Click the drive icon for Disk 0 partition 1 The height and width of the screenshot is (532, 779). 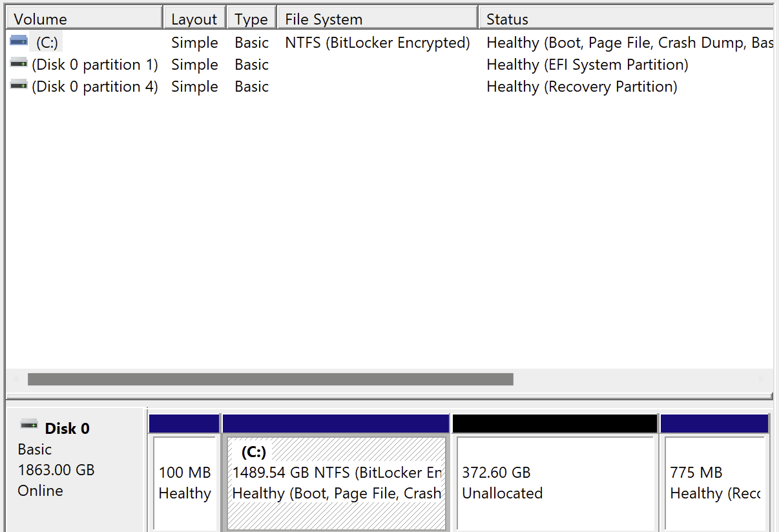click(x=19, y=63)
